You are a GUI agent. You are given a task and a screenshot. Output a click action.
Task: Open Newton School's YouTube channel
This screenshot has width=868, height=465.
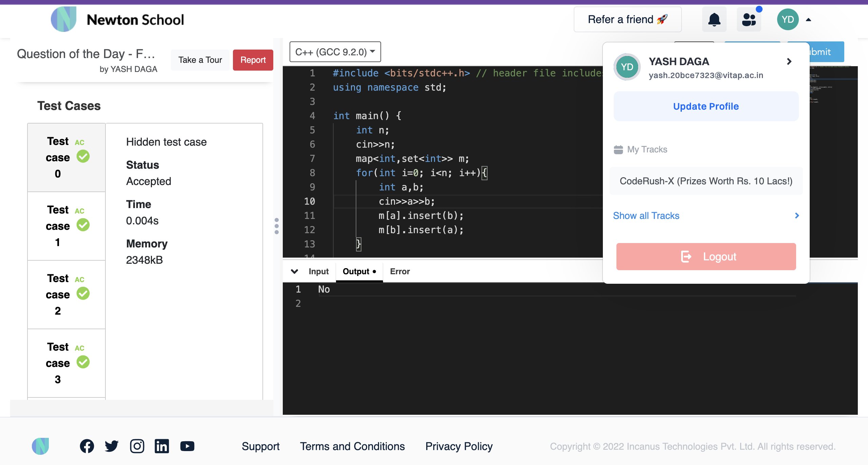coord(187,446)
